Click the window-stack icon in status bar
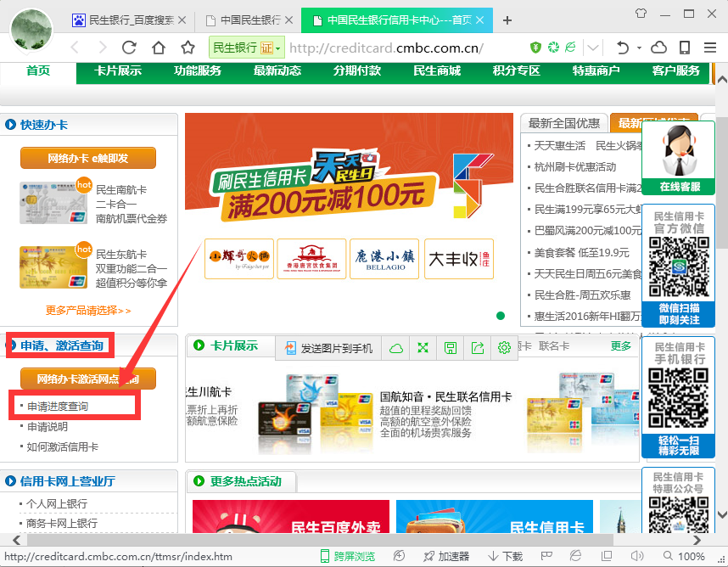Screen dimensions: 728x567 [x=606, y=556]
